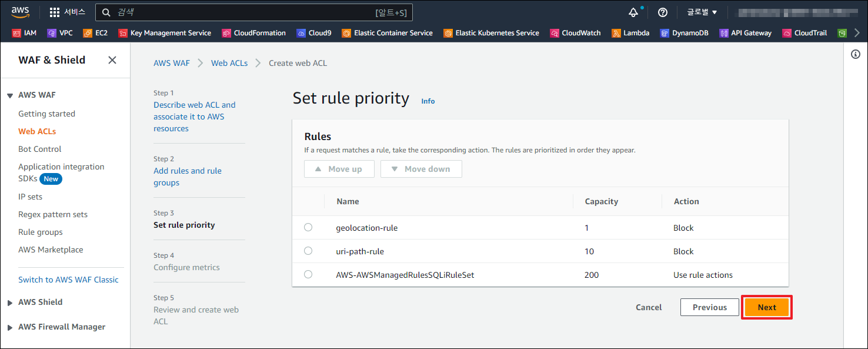This screenshot has width=868, height=349.
Task: Select the AWS-AWSManagedRulesSQLiRuleSet radio button
Action: tap(308, 274)
